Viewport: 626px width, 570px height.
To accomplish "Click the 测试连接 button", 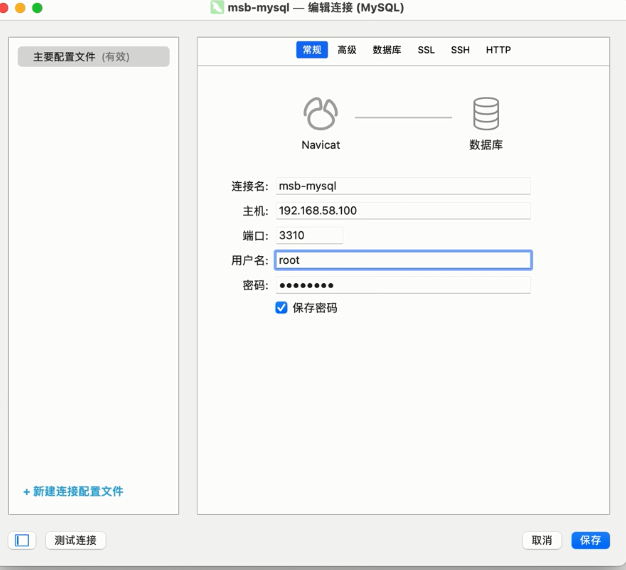I will (75, 540).
